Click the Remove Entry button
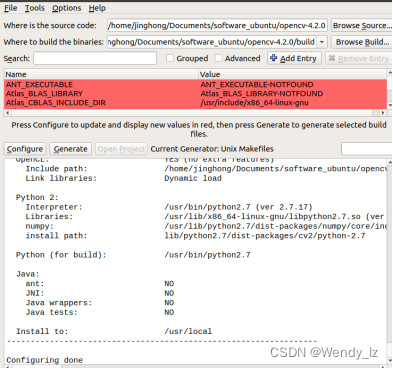 (x=359, y=58)
